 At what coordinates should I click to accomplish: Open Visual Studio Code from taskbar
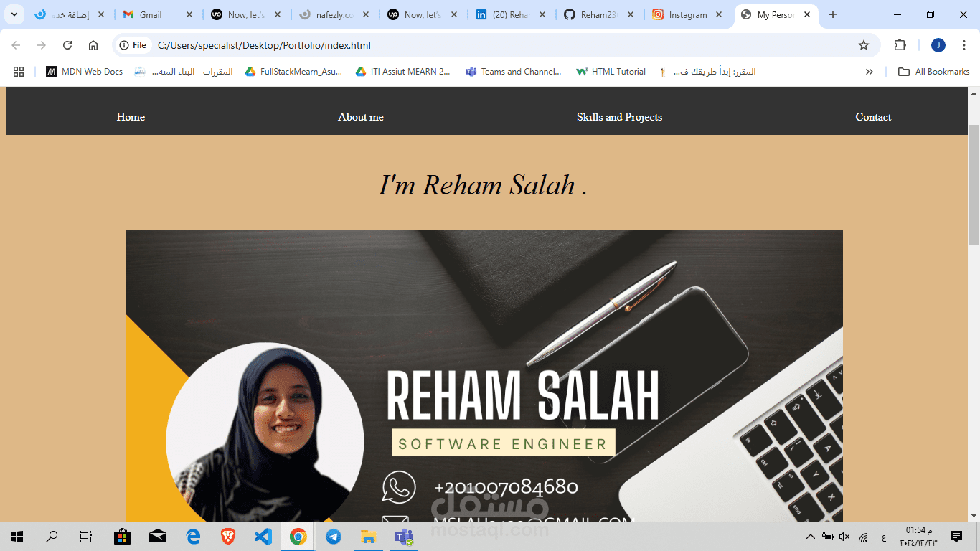(x=263, y=537)
